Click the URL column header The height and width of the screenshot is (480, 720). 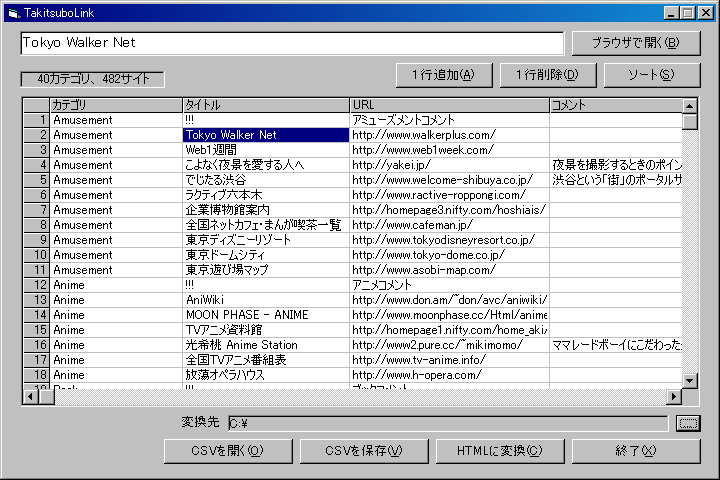449,105
